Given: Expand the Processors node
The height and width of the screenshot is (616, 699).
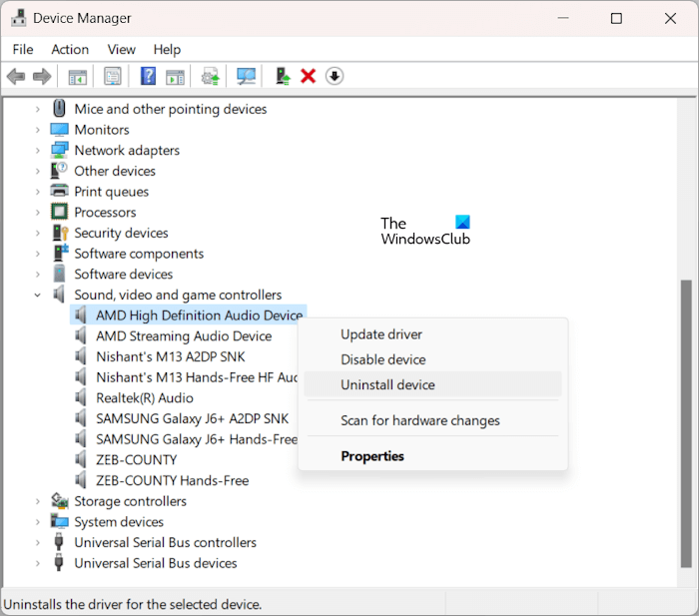Looking at the screenshot, I should (x=38, y=213).
